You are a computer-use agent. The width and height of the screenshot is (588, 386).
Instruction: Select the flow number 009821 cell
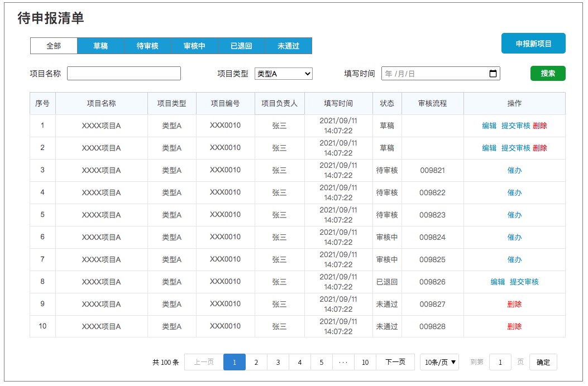click(432, 170)
